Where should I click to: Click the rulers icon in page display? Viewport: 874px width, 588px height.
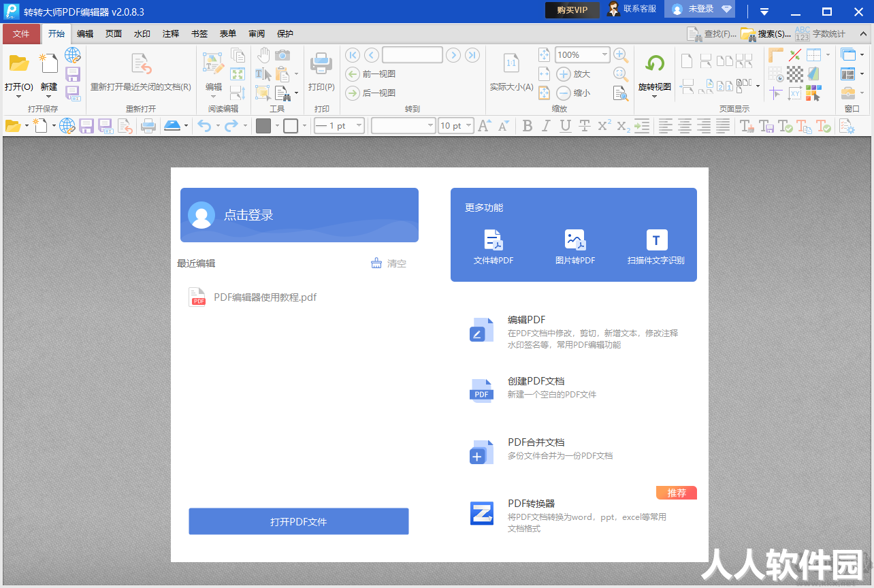(x=776, y=55)
